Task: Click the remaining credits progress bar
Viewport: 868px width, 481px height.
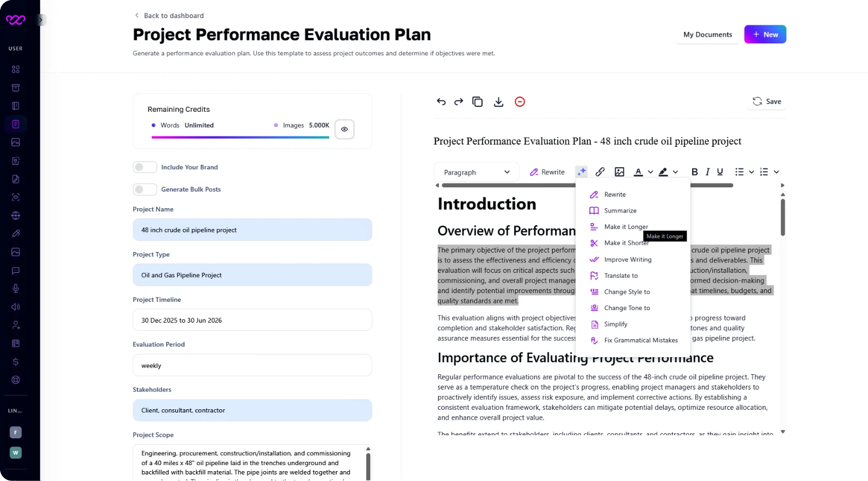Action: point(240,137)
